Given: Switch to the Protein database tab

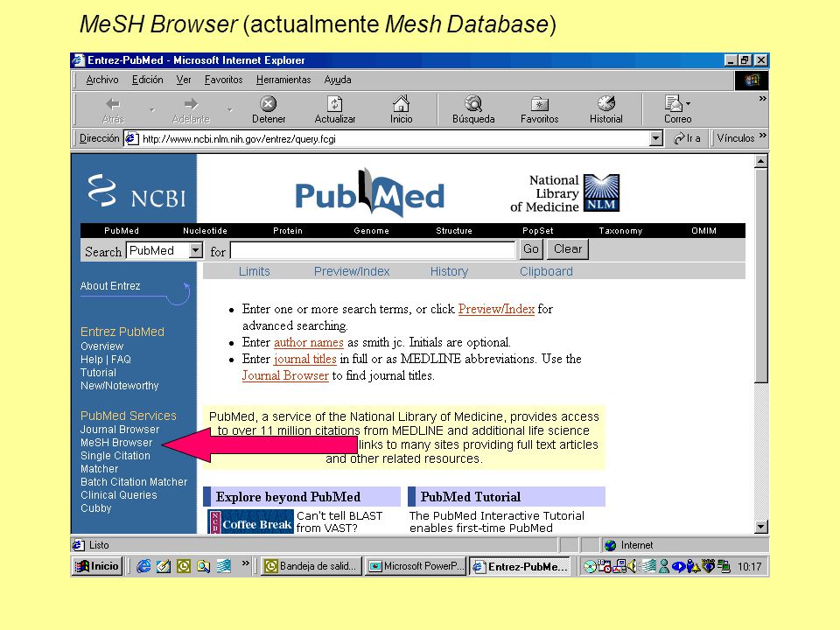Looking at the screenshot, I should coord(288,231).
